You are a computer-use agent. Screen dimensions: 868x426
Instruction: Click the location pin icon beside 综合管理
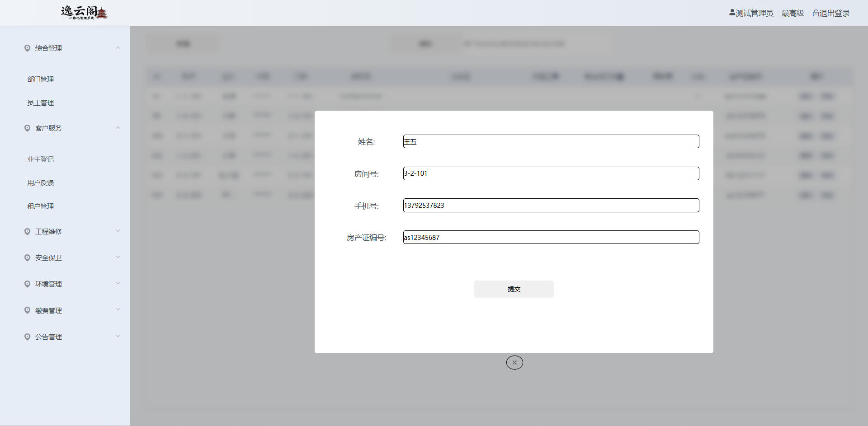click(27, 48)
